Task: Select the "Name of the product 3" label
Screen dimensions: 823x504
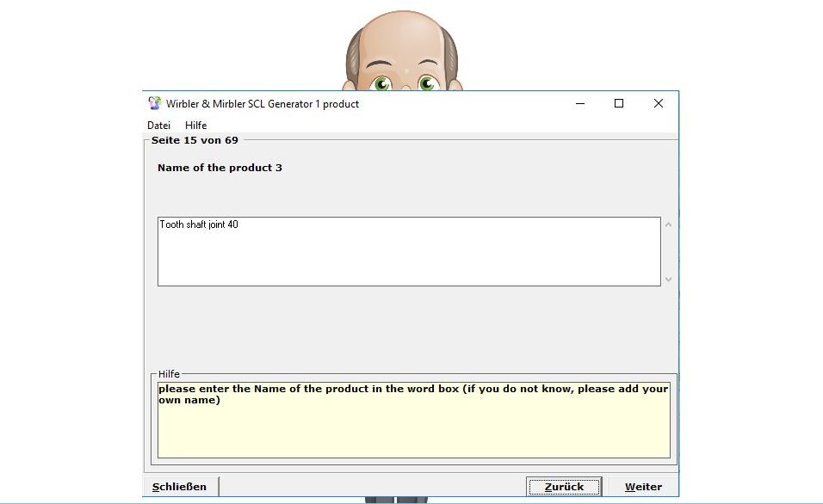Action: click(220, 168)
